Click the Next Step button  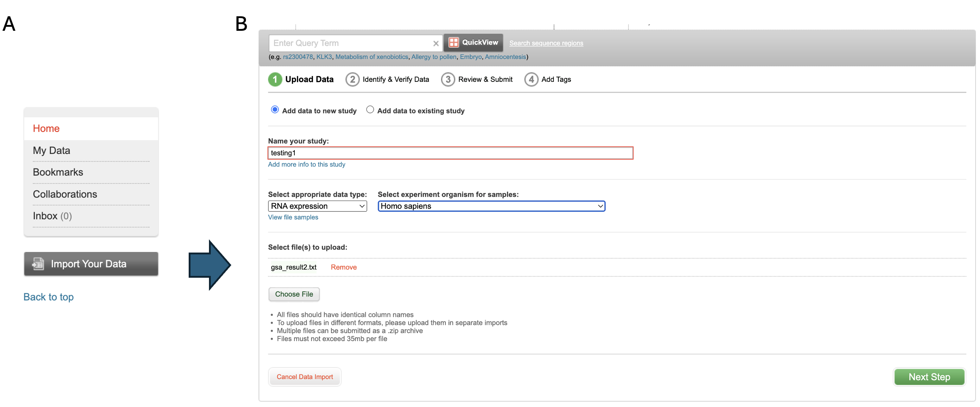click(x=929, y=377)
